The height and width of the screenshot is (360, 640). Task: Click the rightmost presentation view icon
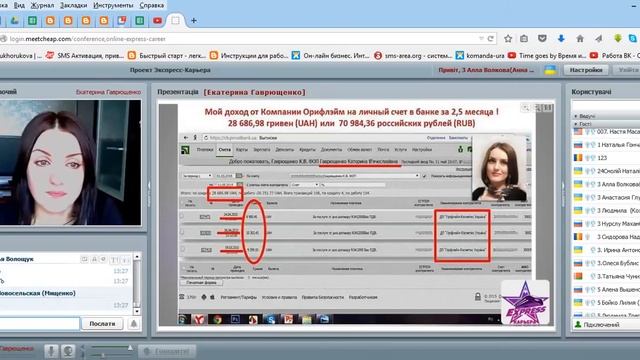(548, 108)
